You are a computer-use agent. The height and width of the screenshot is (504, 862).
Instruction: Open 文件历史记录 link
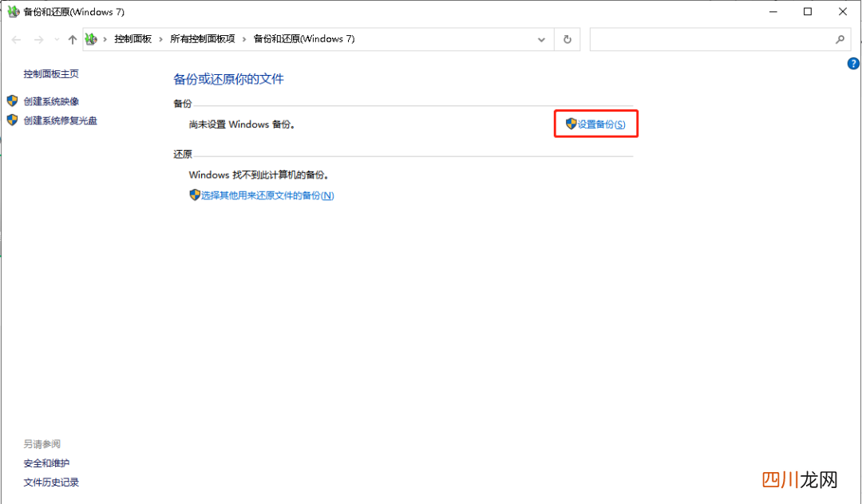51,482
